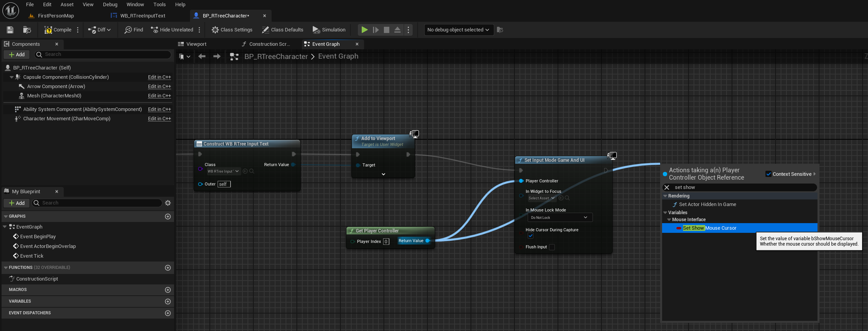Collapse the GRAPHS section

[6, 217]
